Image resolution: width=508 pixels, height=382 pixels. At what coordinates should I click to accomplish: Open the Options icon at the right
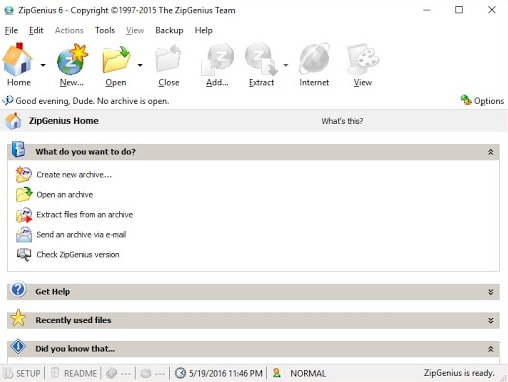coord(466,100)
